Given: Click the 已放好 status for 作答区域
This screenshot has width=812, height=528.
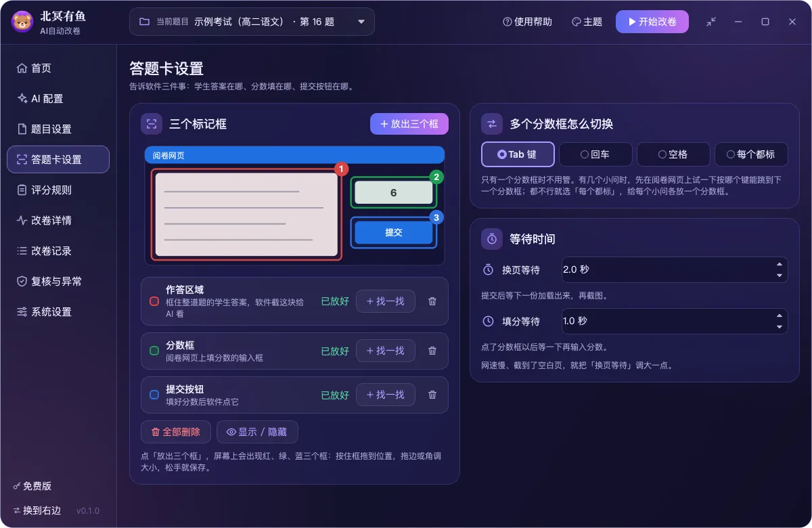Looking at the screenshot, I should [335, 301].
